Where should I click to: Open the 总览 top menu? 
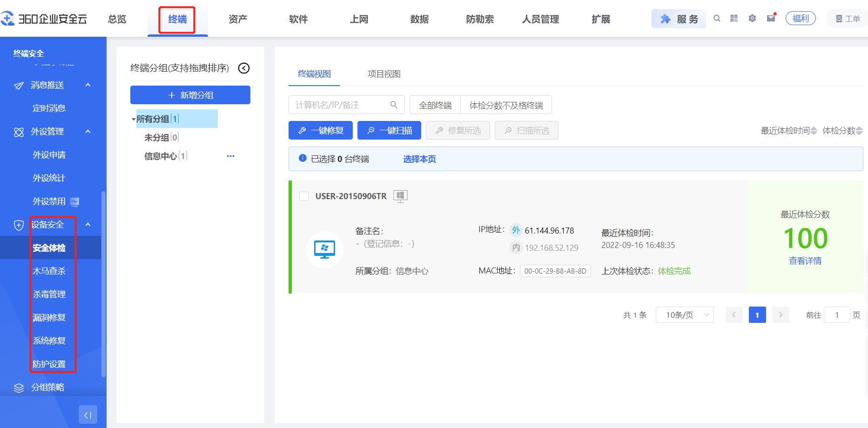pos(117,19)
